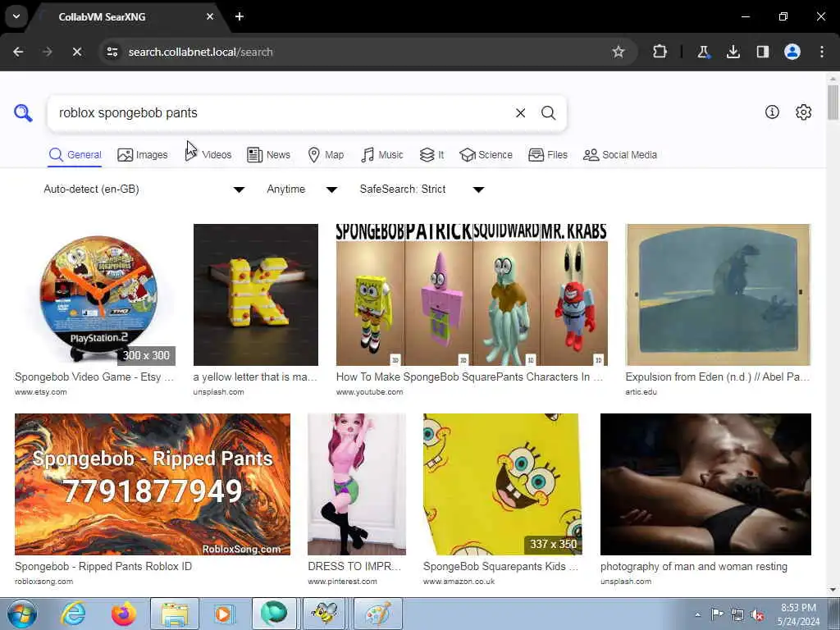
Task: Open the browser extensions puzzle icon
Action: click(x=660, y=52)
